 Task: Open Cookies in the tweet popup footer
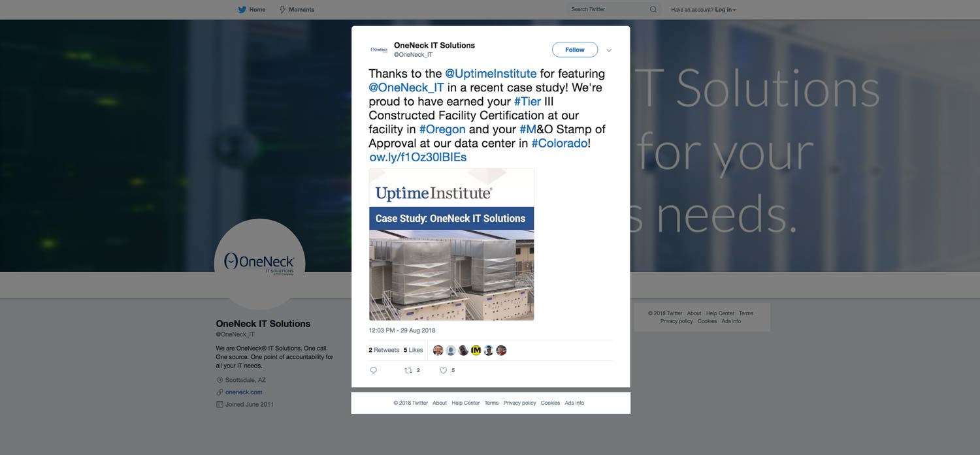coord(550,403)
